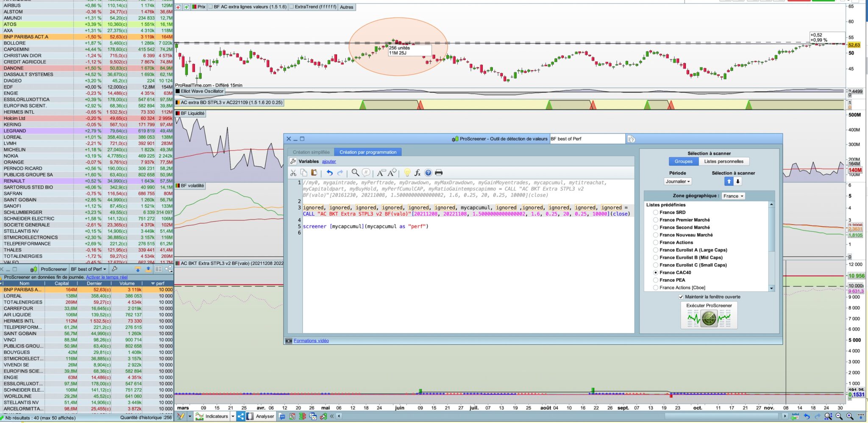Open the blue help question icon
Image resolution: width=868 pixels, height=423 pixels.
click(x=428, y=173)
